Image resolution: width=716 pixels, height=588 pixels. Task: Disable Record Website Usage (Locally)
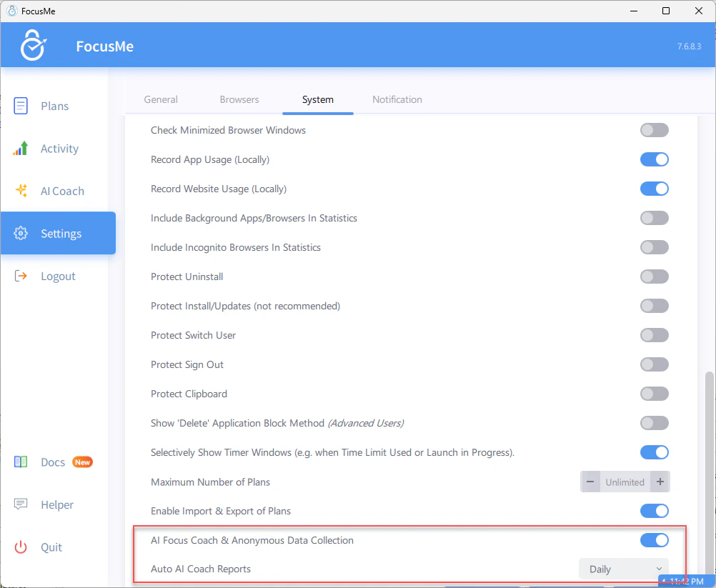click(x=654, y=189)
